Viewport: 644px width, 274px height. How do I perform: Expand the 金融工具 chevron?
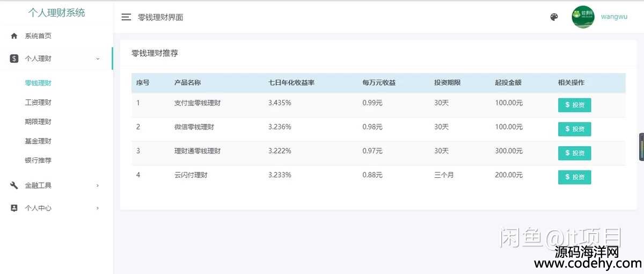click(98, 185)
